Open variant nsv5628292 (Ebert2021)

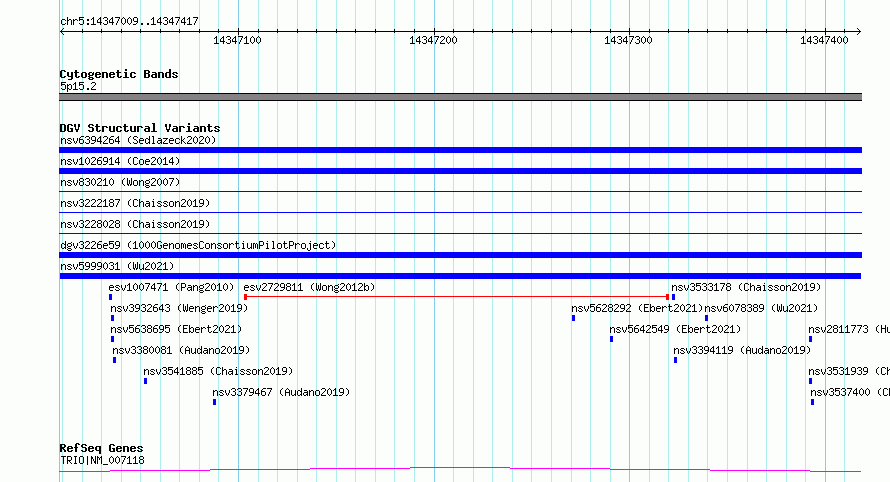click(637, 308)
